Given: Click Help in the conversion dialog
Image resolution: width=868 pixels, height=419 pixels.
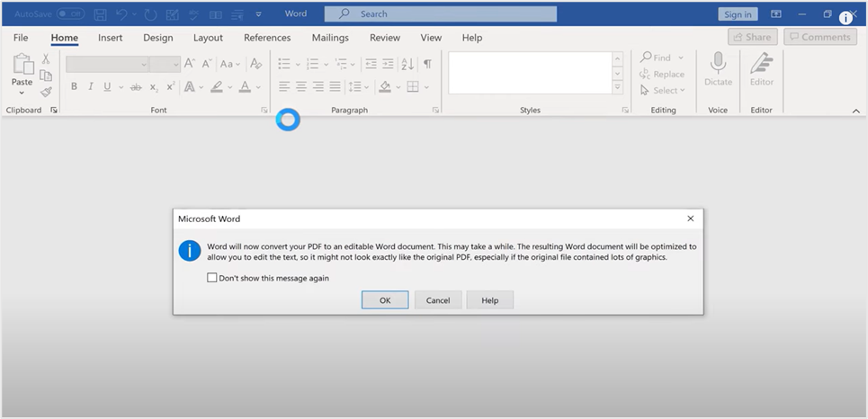Looking at the screenshot, I should tap(490, 300).
